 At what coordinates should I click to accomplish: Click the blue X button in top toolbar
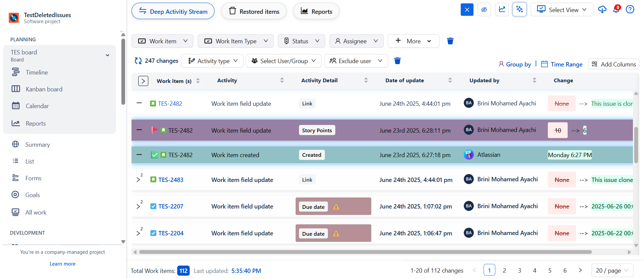point(467,10)
